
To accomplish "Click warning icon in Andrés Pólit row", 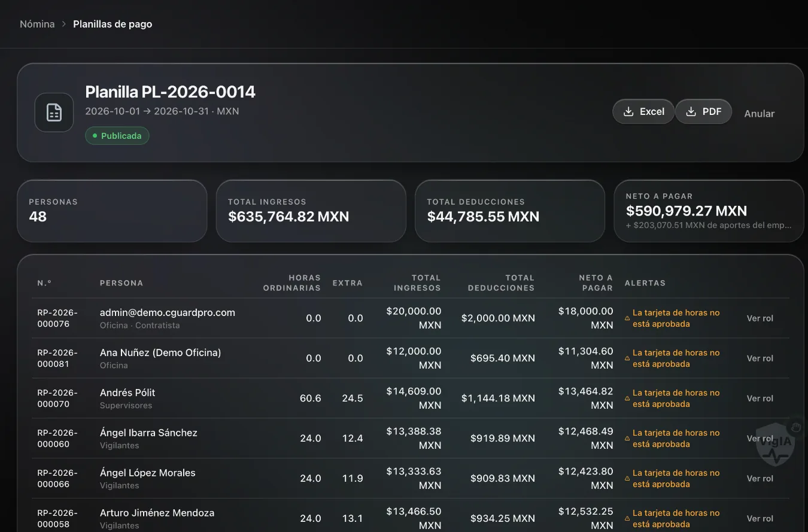I will point(627,399).
